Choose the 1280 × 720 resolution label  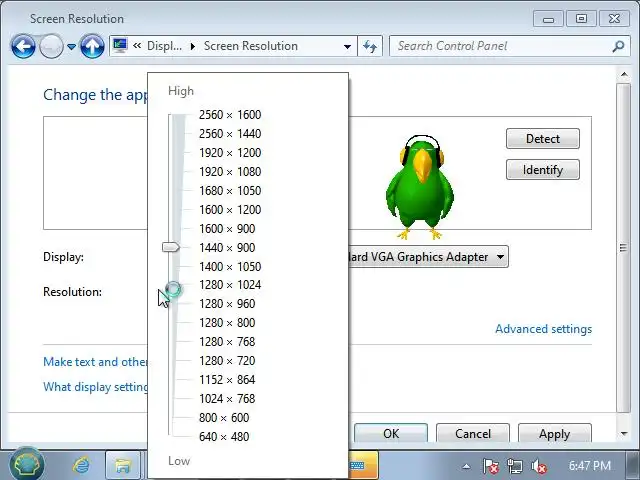coord(227,360)
